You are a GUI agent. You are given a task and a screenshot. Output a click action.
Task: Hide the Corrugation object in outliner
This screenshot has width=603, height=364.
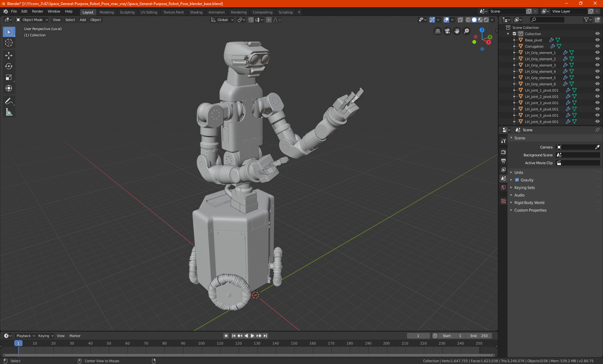[597, 46]
